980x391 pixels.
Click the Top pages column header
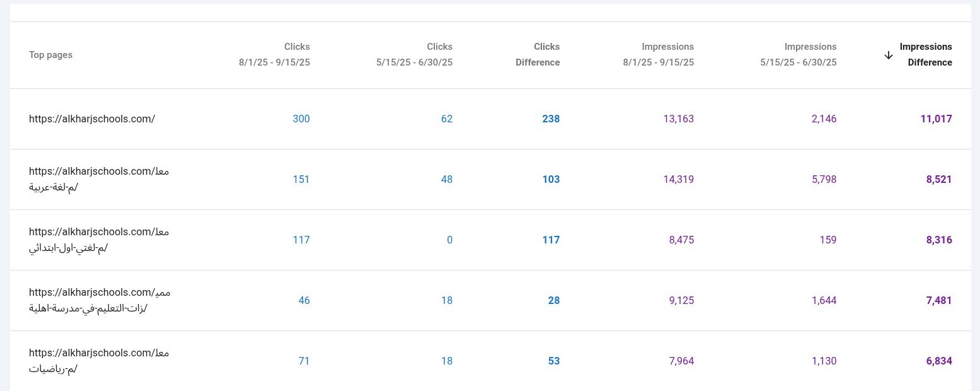point(50,55)
